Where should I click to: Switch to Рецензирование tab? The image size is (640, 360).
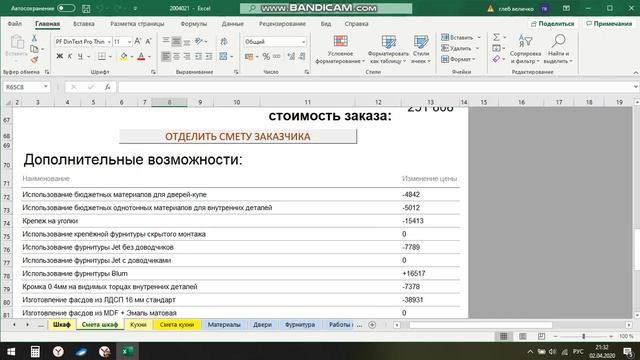[282, 24]
